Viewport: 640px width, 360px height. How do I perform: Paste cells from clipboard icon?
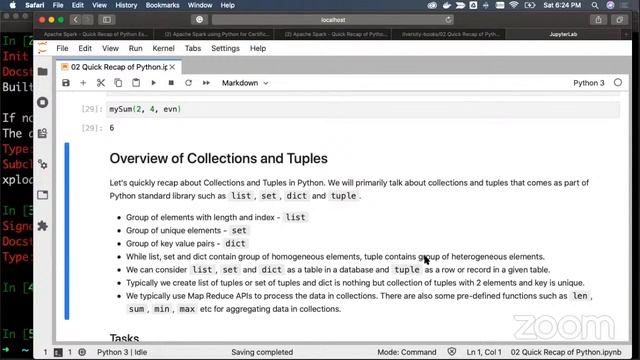coord(136,83)
